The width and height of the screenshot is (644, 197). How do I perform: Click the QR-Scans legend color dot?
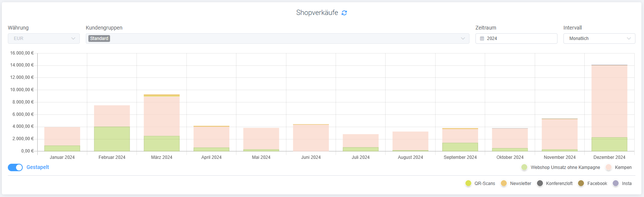pyautogui.click(x=468, y=183)
